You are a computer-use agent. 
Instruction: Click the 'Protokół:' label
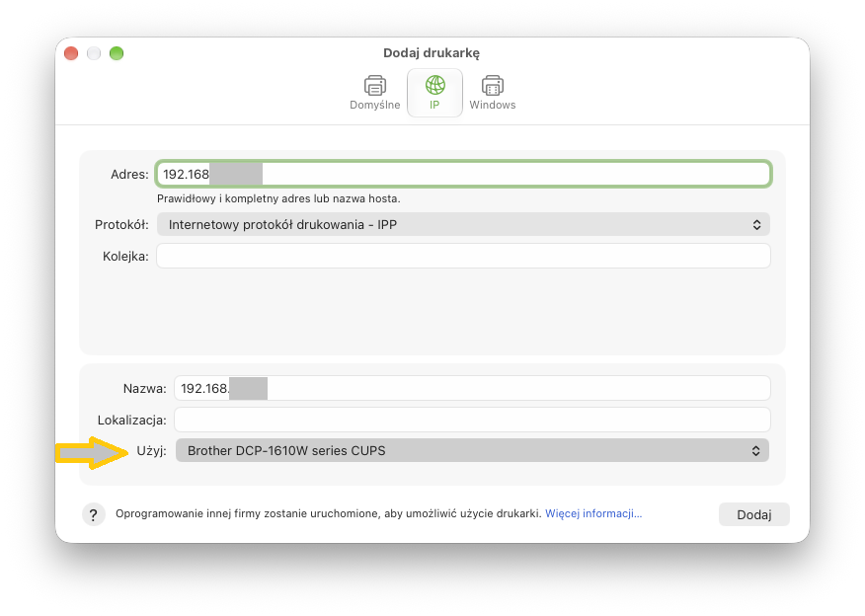pyautogui.click(x=121, y=224)
